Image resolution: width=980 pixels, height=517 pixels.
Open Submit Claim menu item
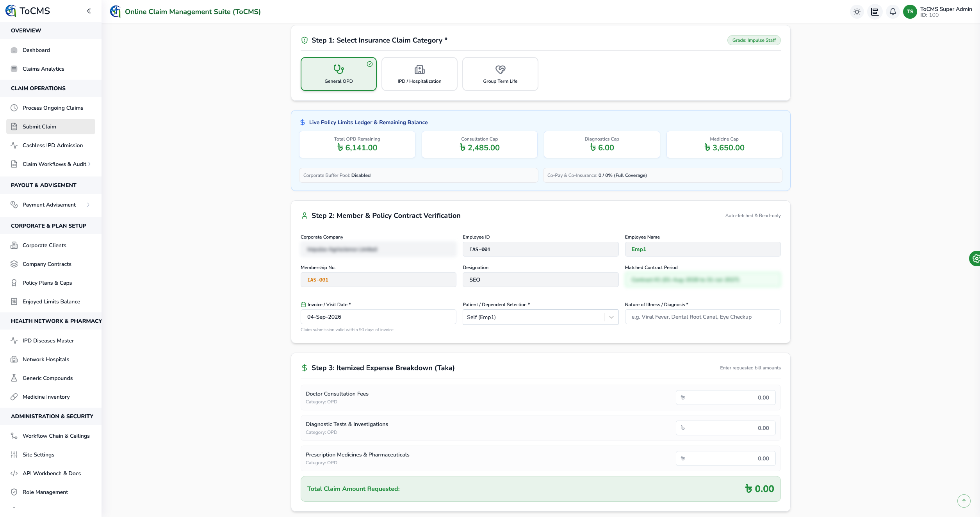pyautogui.click(x=51, y=127)
